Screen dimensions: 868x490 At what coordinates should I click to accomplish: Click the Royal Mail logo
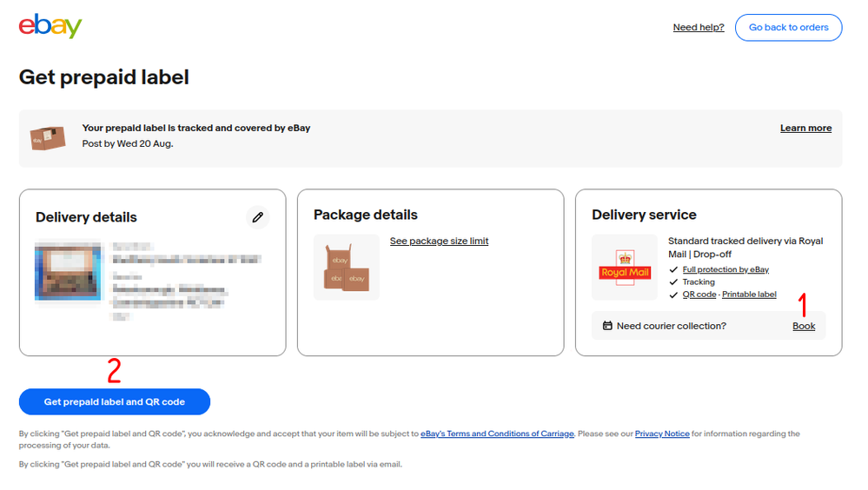coord(626,268)
